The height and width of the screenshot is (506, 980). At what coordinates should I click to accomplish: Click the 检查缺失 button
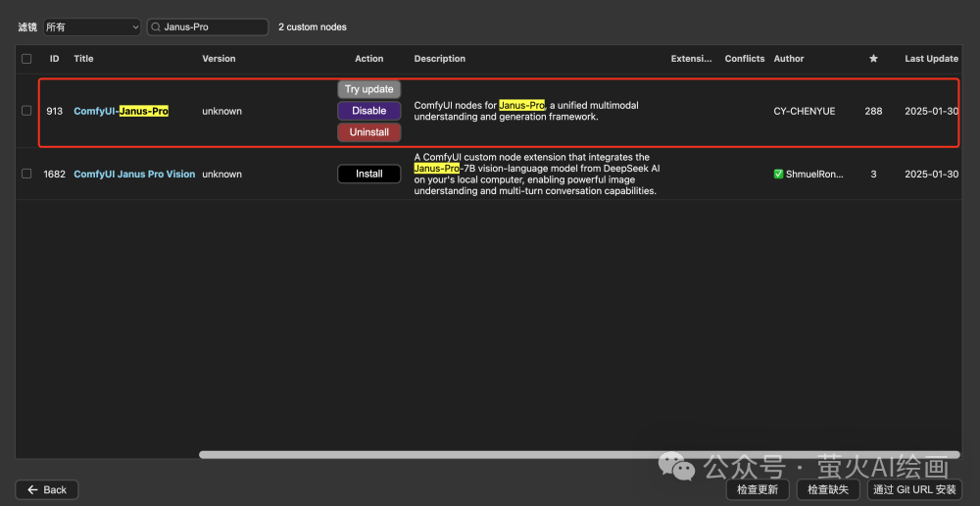coord(828,489)
